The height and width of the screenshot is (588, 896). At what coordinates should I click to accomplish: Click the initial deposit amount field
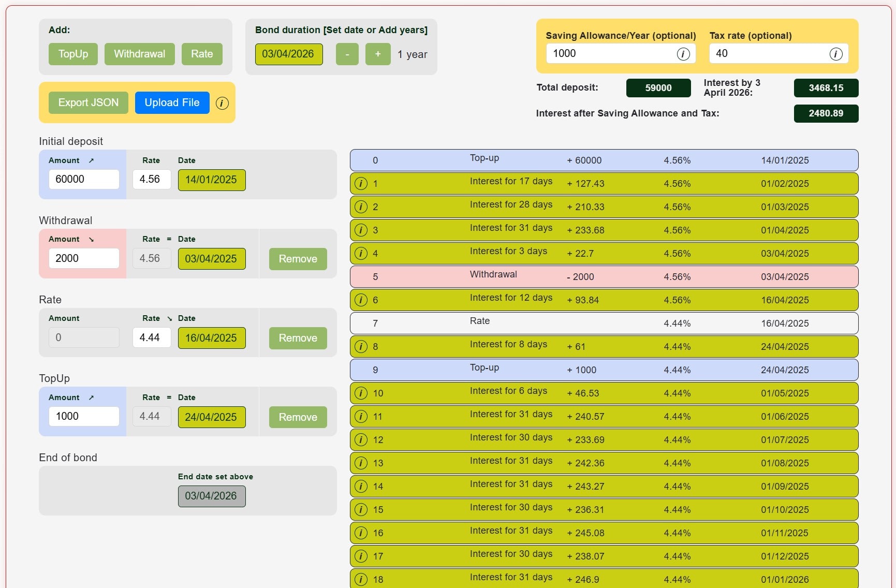[x=84, y=180]
